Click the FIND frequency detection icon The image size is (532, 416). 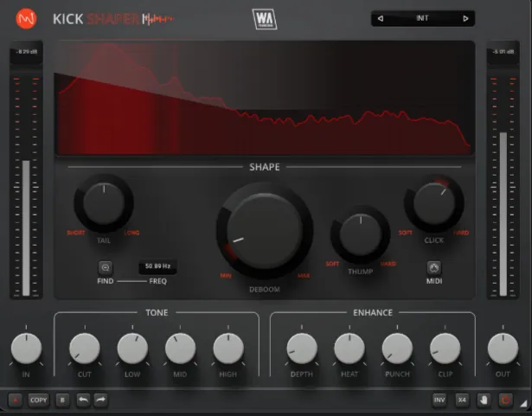tap(106, 268)
